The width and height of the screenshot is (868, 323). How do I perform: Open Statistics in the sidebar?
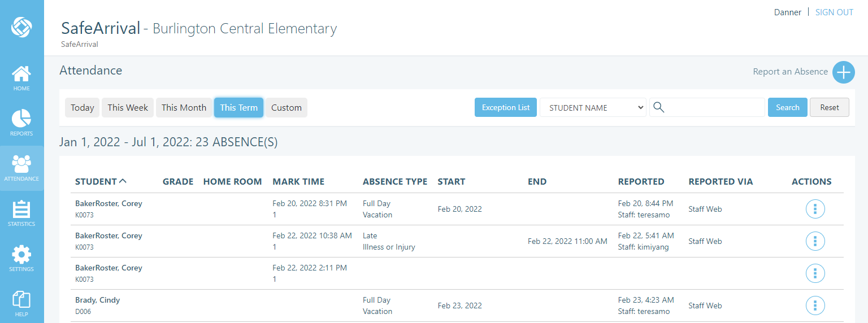21,213
